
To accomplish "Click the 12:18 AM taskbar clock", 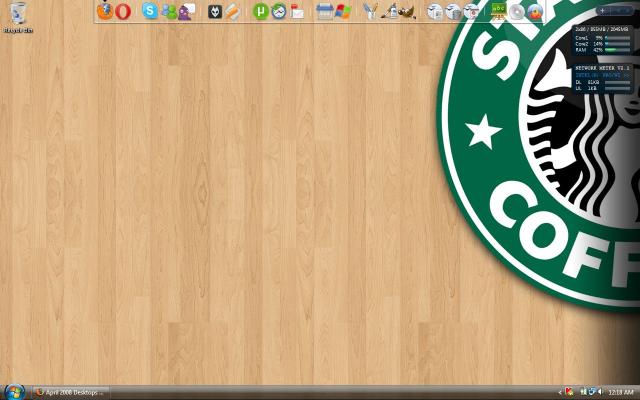I will [x=621, y=393].
